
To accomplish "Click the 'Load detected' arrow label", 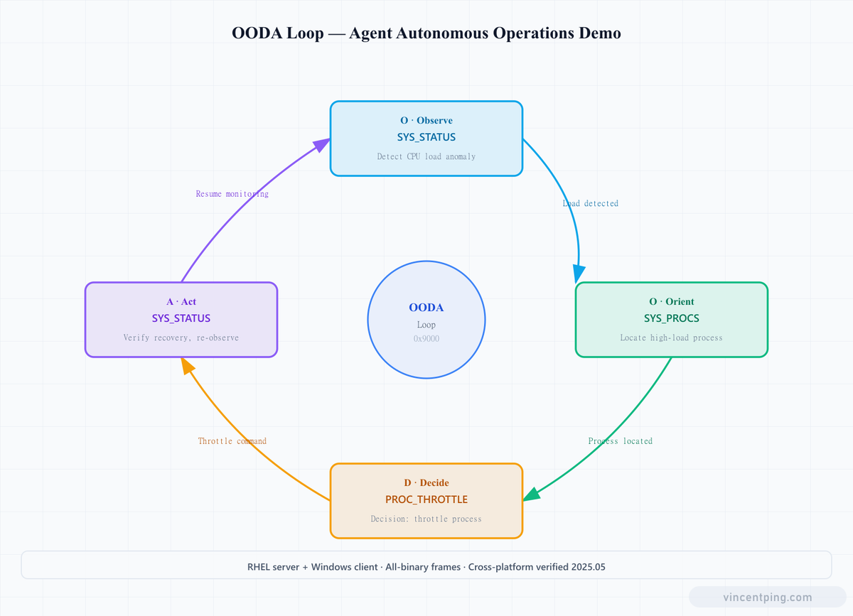I will (x=591, y=203).
